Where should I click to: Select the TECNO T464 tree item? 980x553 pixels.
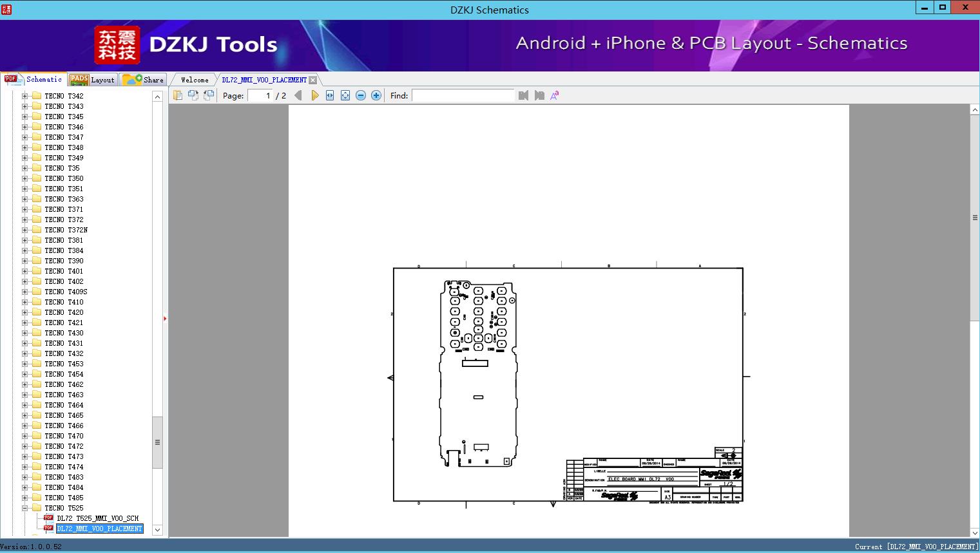[64, 405]
